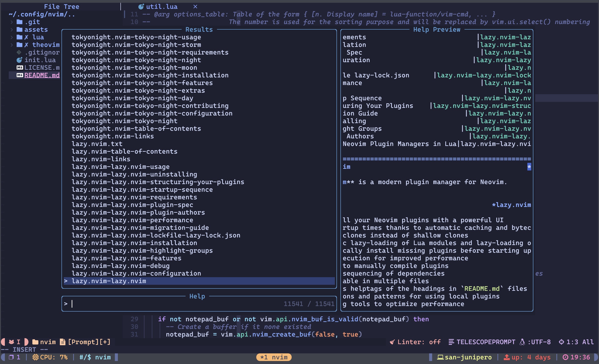This screenshot has height=364, width=599.
Task: Follow the lazy.nvim-lazy.nvim-lock tag link
Action: (x=484, y=75)
